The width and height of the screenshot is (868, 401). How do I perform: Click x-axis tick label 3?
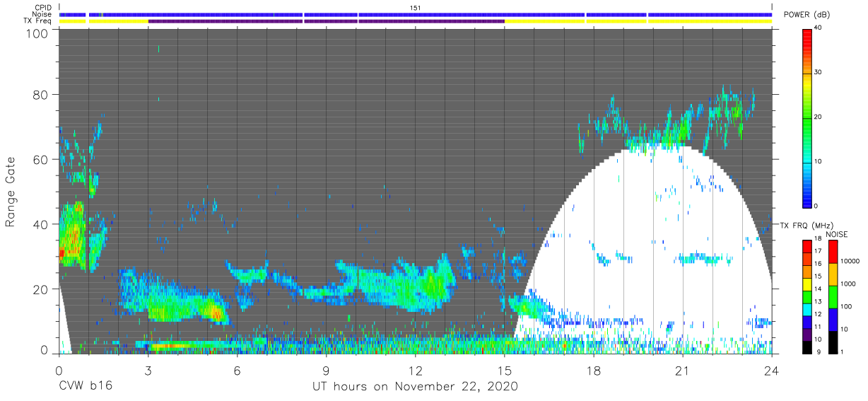[x=148, y=370]
